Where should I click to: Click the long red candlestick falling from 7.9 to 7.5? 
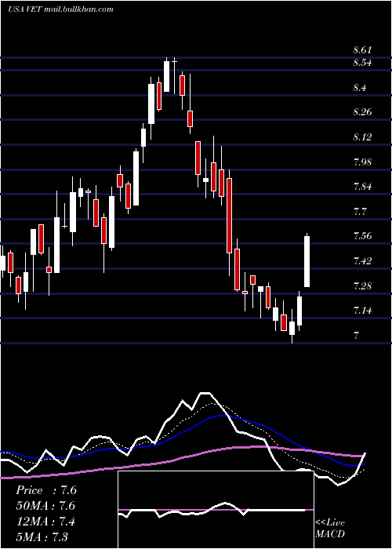point(229,216)
